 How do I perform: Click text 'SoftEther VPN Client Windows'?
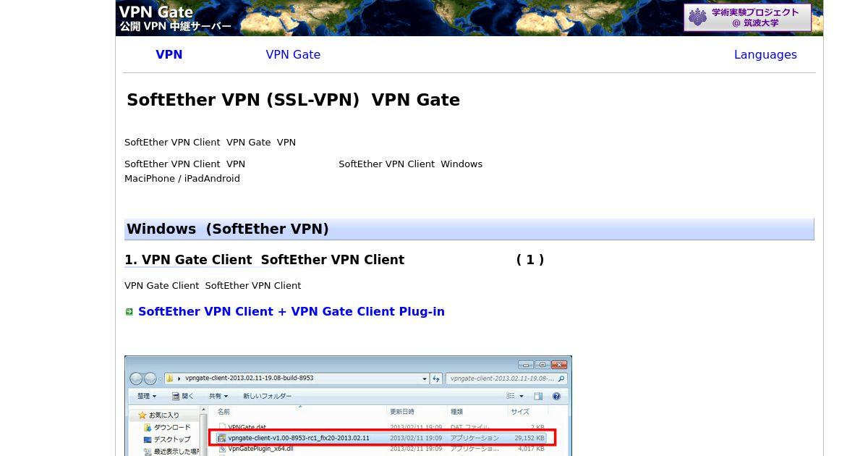[410, 164]
